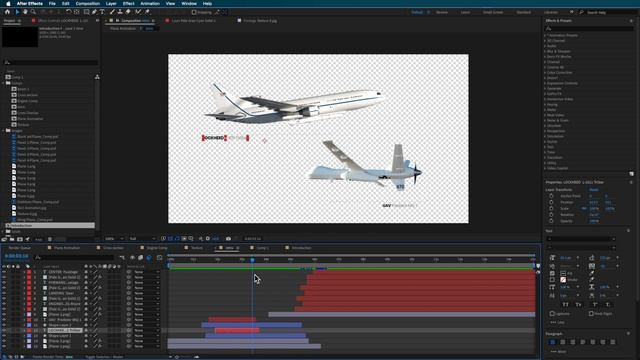Open the font style dropdown
Image resolution: width=640 pixels, height=360 pixels.
click(581, 247)
